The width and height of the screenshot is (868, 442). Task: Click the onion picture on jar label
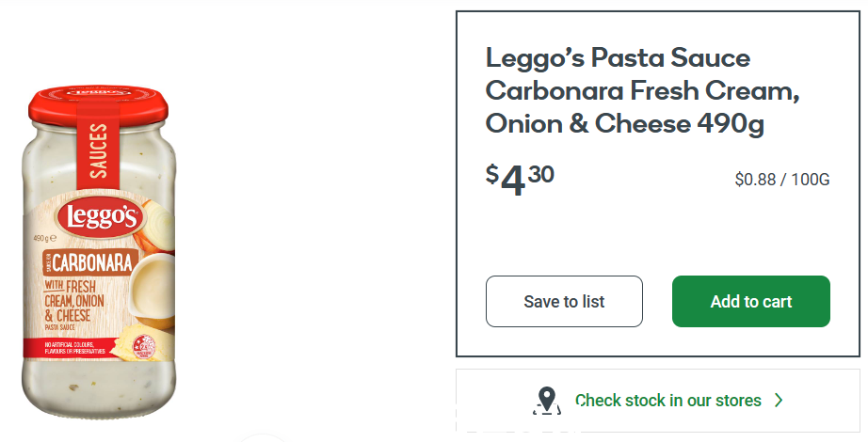155,226
